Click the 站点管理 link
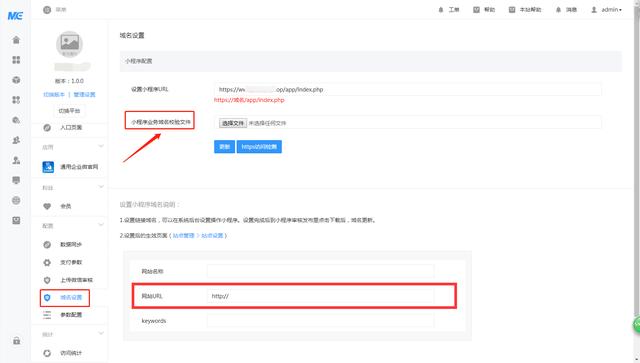This screenshot has width=640, height=363. (x=183, y=236)
